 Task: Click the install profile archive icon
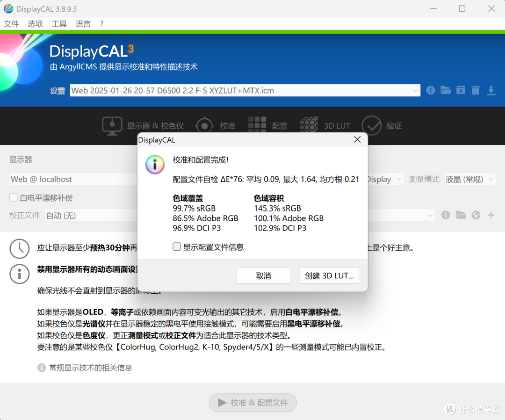point(461,90)
